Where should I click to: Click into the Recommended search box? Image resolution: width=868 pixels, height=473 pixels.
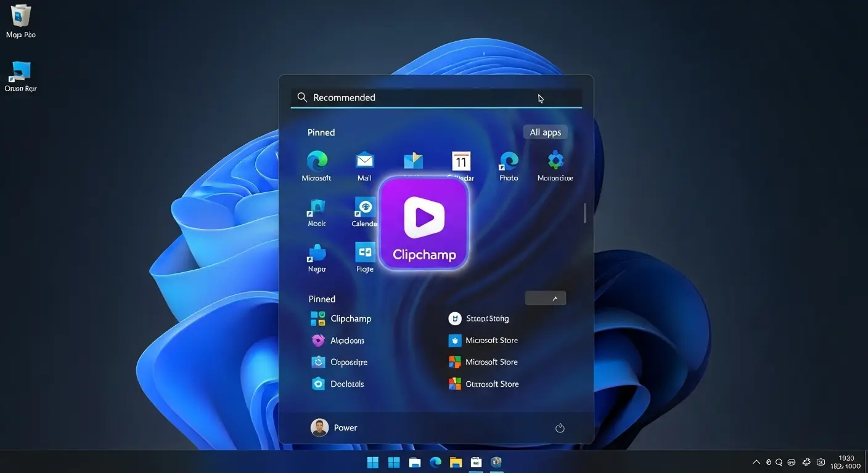tap(436, 97)
